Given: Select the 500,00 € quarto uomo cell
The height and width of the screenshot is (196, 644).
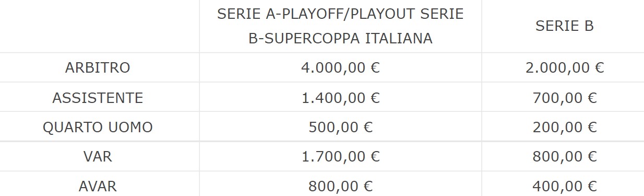Looking at the screenshot, I should click(340, 127).
